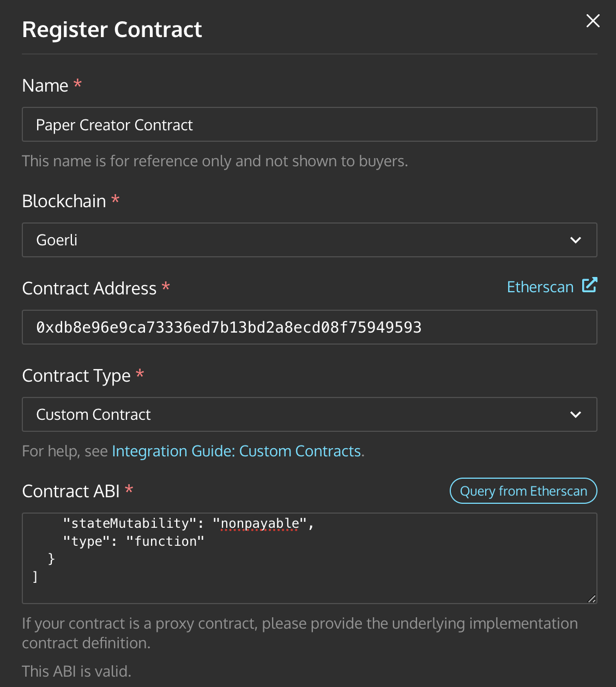Grab the ABI textarea resize handle
This screenshot has width=616, height=687.
pos(591,599)
